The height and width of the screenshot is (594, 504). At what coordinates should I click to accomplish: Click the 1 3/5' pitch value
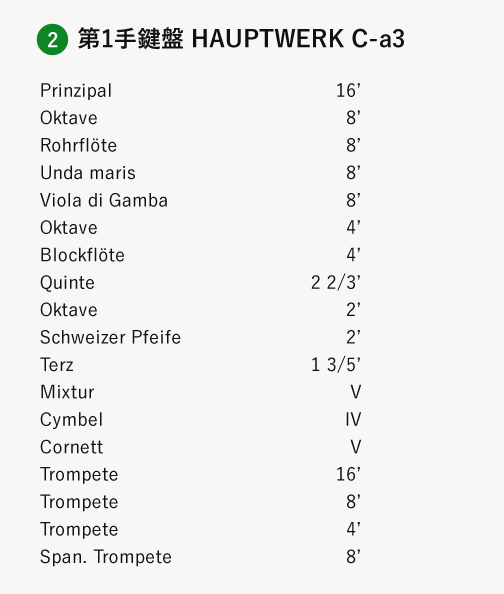(x=336, y=365)
